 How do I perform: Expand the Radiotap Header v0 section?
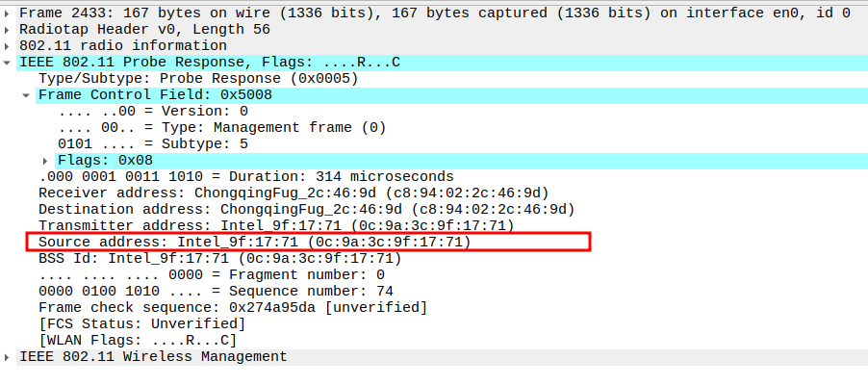click(9, 29)
